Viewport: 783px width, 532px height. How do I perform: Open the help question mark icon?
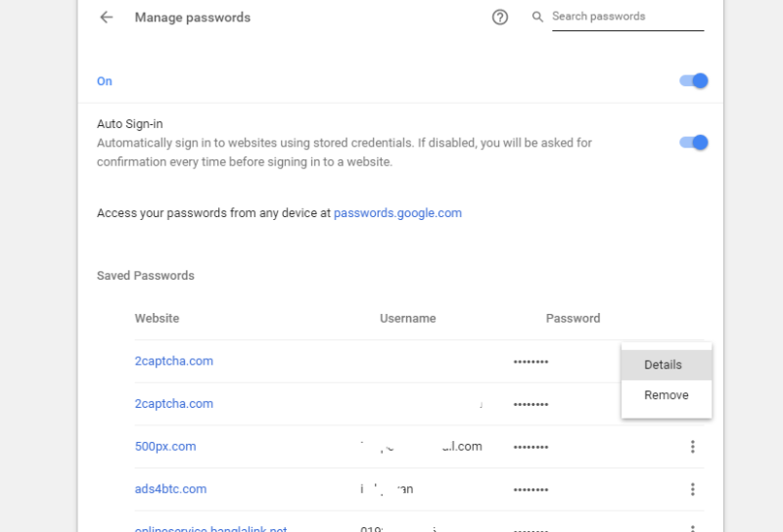click(500, 18)
